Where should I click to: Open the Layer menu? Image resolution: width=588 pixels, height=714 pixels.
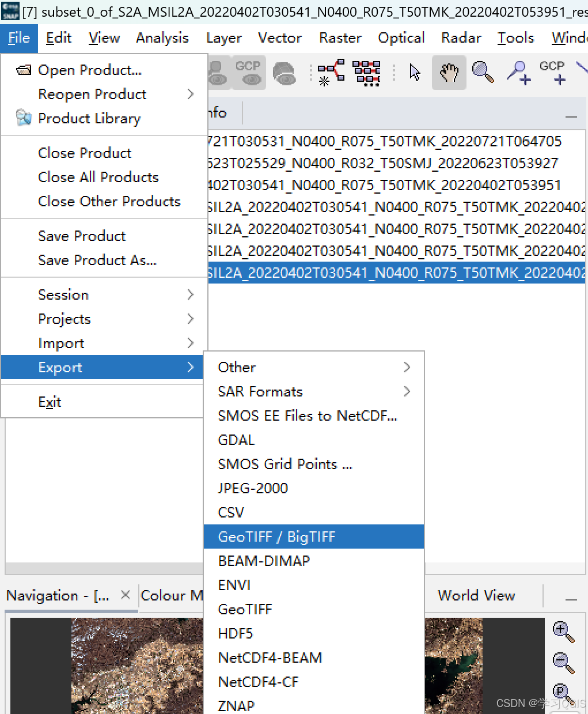[224, 38]
